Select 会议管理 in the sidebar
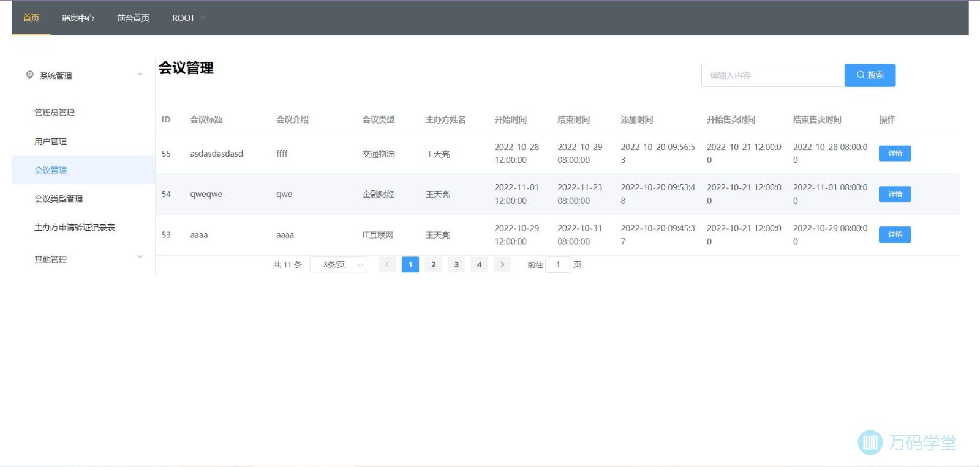Viewport: 980px width, 467px height. (83, 170)
